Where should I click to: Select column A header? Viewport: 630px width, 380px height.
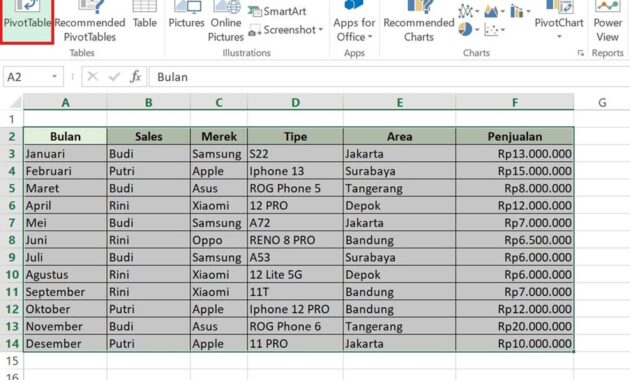pos(65,102)
